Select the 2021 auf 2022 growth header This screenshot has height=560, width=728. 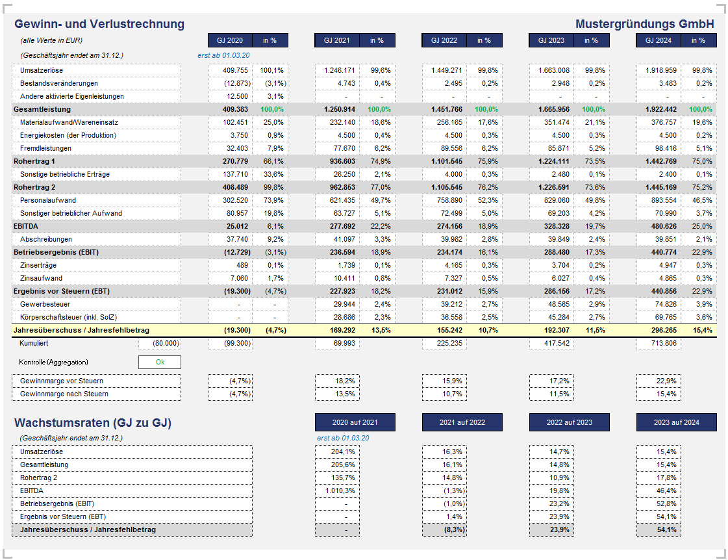point(462,422)
